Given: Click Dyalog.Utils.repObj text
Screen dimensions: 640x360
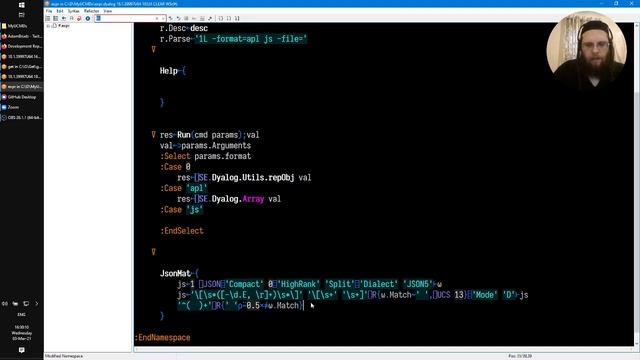Looking at the screenshot, I should (x=253, y=178).
